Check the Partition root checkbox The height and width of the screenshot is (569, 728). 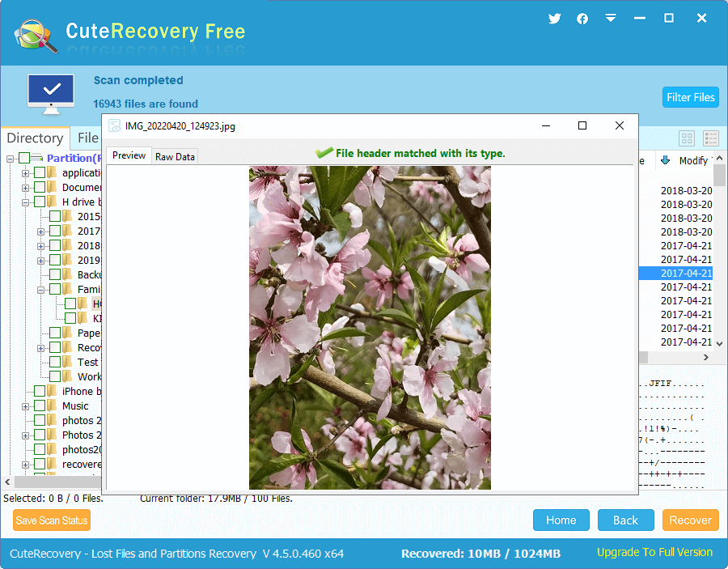coord(24,159)
